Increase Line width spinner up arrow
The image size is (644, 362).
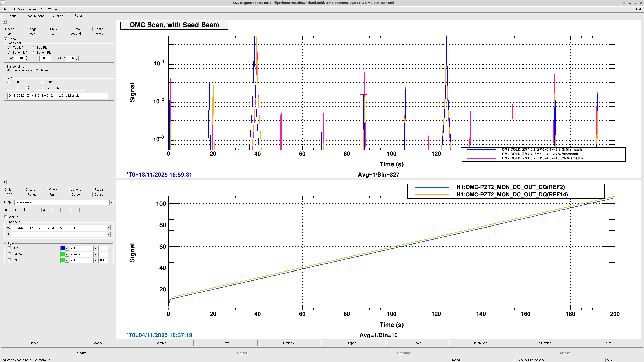pyautogui.click(x=109, y=247)
